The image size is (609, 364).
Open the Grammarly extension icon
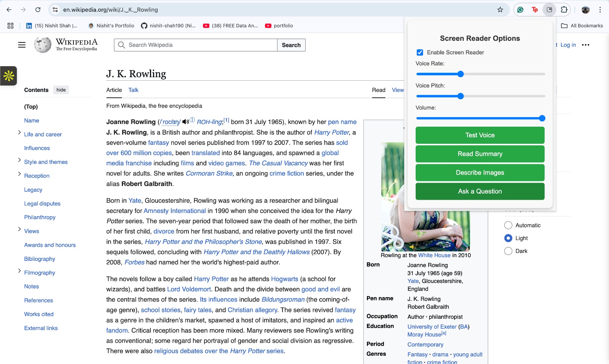tap(520, 10)
